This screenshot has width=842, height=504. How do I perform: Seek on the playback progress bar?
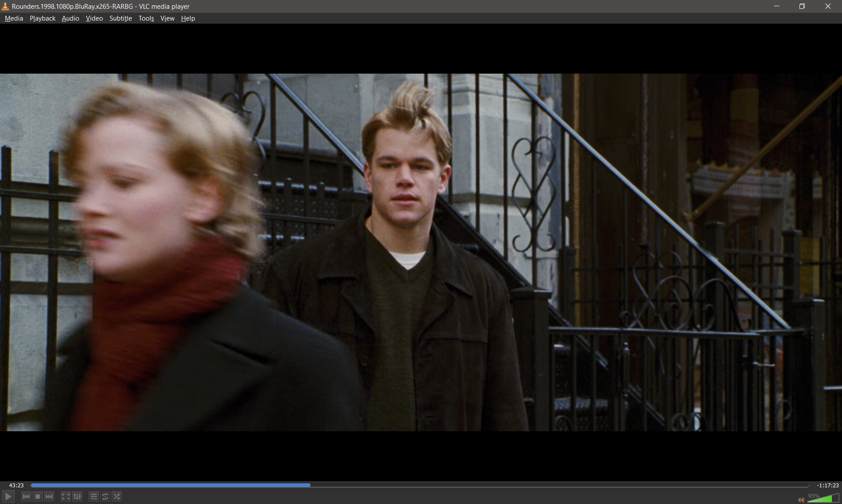pyautogui.click(x=420, y=485)
